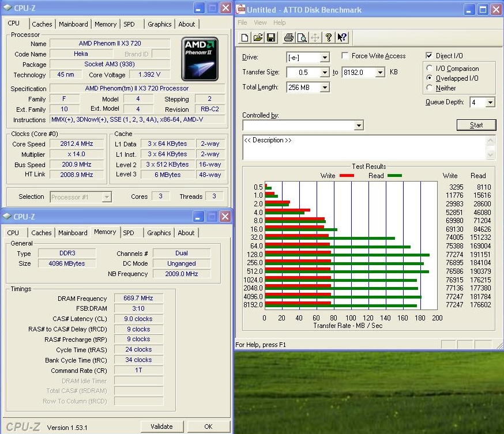Image resolution: width=504 pixels, height=434 pixels.
Task: Open About tab in top CPU-Z window
Action: (186, 24)
